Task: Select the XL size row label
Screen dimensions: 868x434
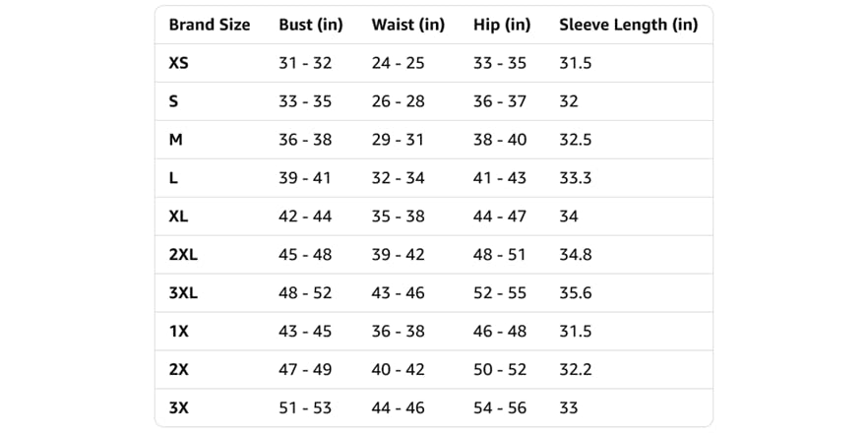Action: point(178,216)
